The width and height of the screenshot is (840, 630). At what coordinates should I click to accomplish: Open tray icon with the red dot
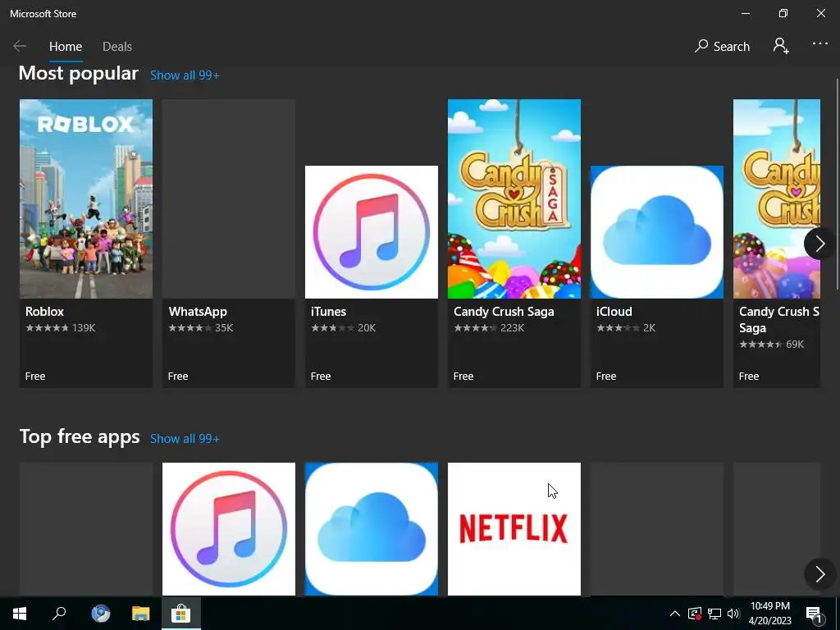point(695,614)
